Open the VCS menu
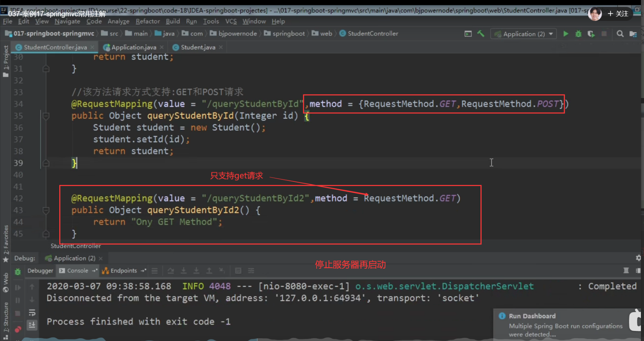644x341 pixels. pos(231,22)
